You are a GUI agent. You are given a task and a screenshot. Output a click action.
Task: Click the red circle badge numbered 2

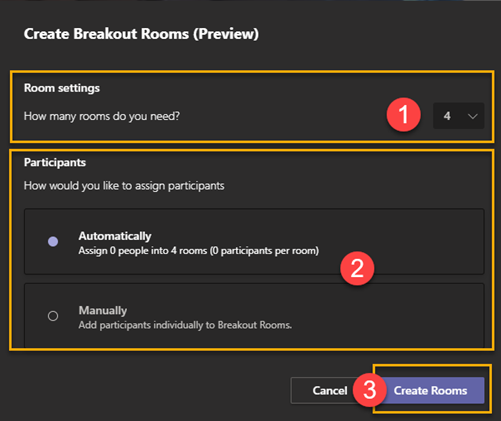[x=357, y=268]
